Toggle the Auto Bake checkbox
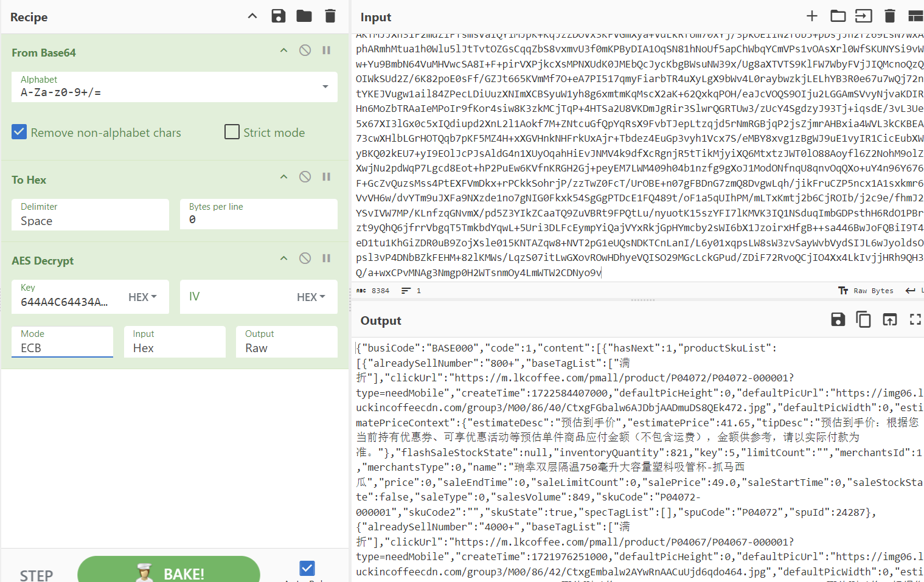 [307, 568]
